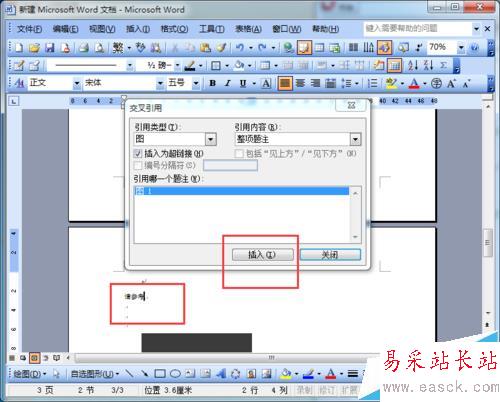Create a new blank document
Image resolution: width=500 pixels, height=402 pixels.
19,48
